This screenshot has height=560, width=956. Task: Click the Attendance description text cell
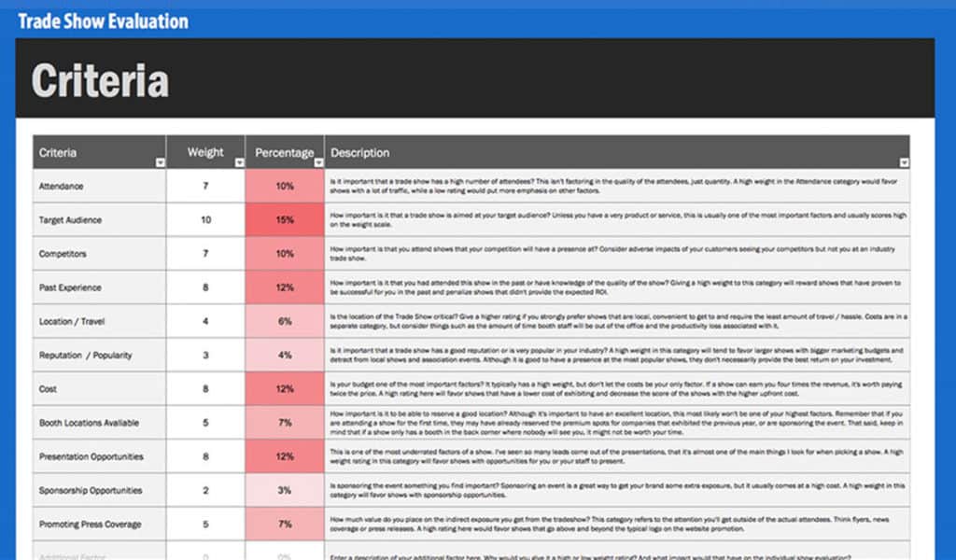pos(616,186)
